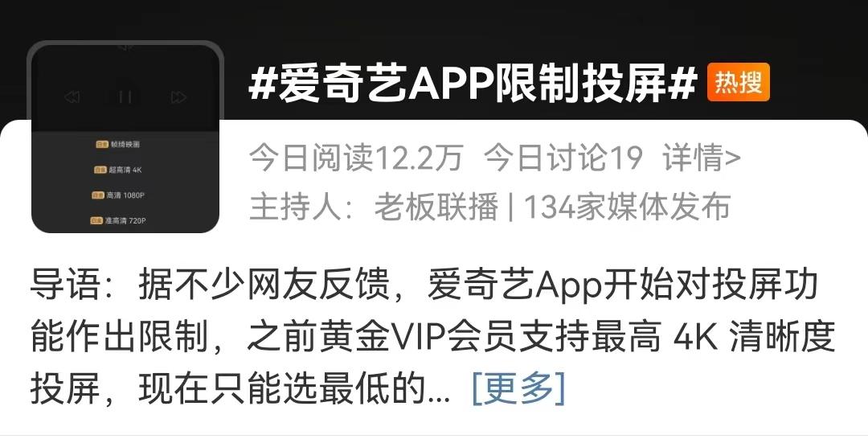Open the #爱奇艺APP限制投屏# hashtag title

(473, 84)
